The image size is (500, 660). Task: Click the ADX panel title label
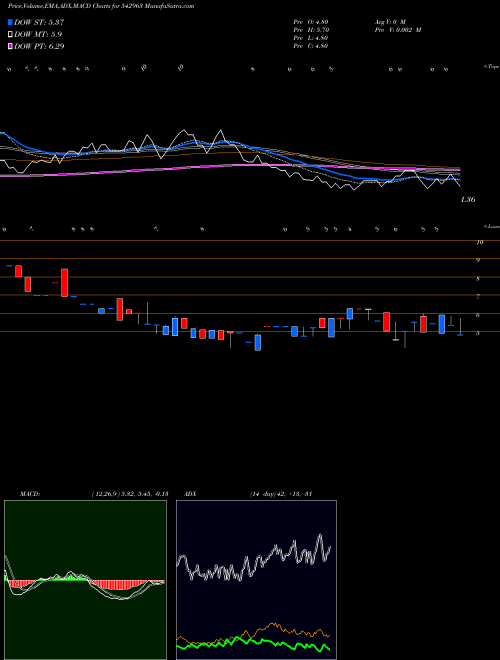(x=190, y=494)
